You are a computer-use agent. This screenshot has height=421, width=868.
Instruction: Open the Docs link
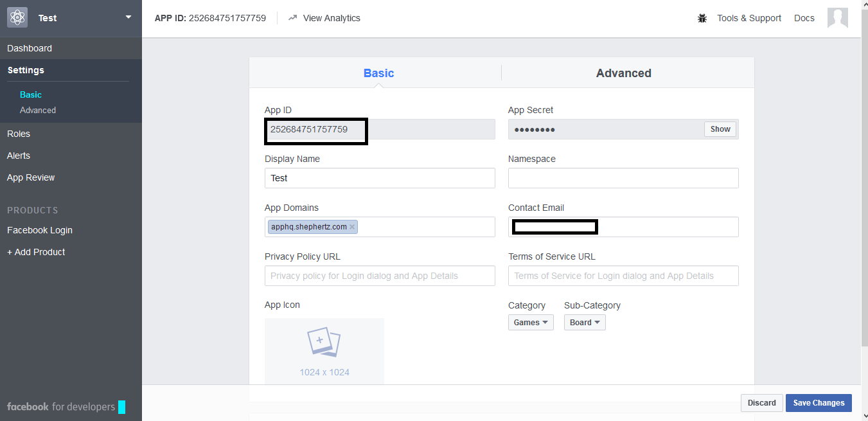pyautogui.click(x=804, y=18)
